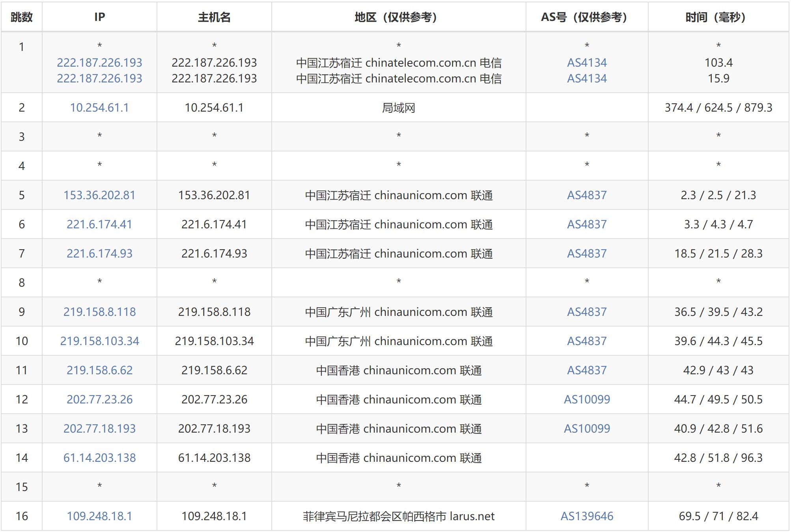Screen dimensions: 791x532
Task: Select time cell 42.9 / 43 / 43
Action: (x=718, y=370)
